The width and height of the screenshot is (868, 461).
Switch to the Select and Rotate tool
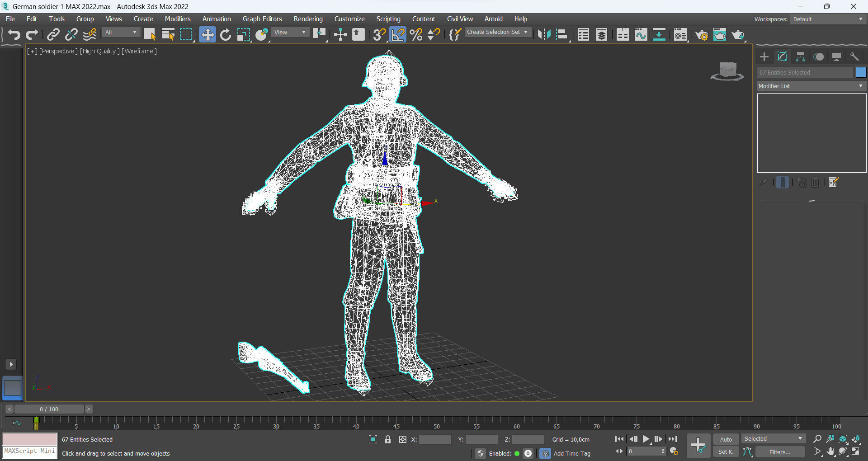pyautogui.click(x=225, y=34)
